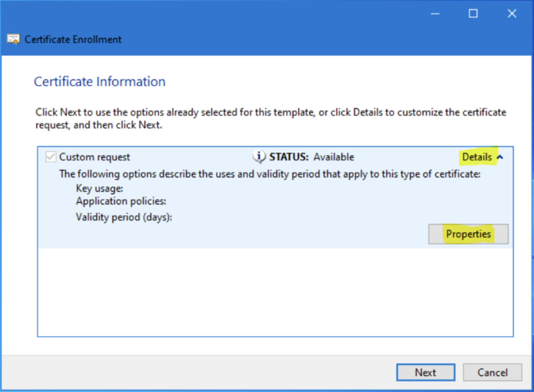Open certificate Properties
This screenshot has width=534, height=392.
(x=468, y=234)
